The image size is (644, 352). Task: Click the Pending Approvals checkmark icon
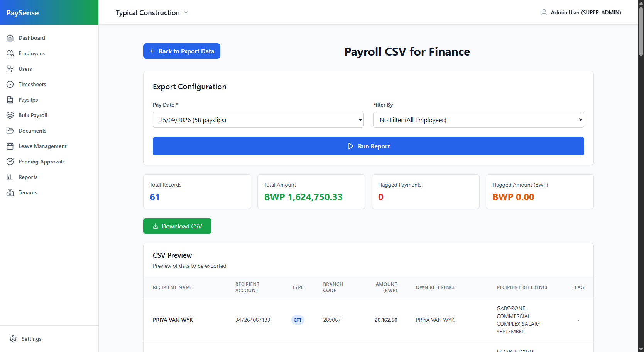pos(10,162)
